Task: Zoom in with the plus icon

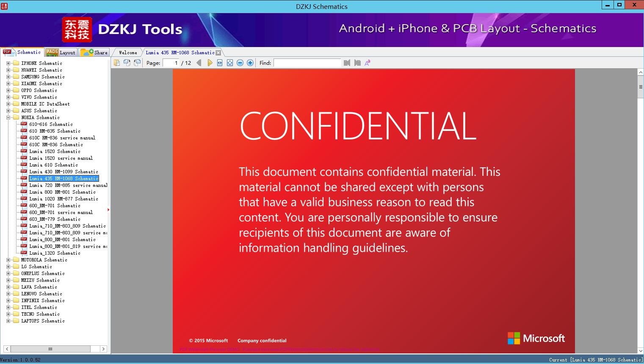Action: tap(250, 63)
